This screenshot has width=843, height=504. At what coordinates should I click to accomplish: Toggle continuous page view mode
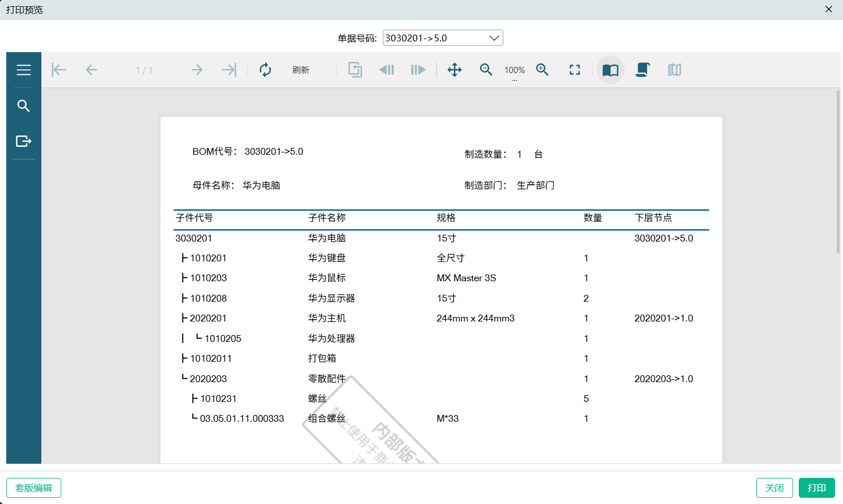click(x=642, y=70)
